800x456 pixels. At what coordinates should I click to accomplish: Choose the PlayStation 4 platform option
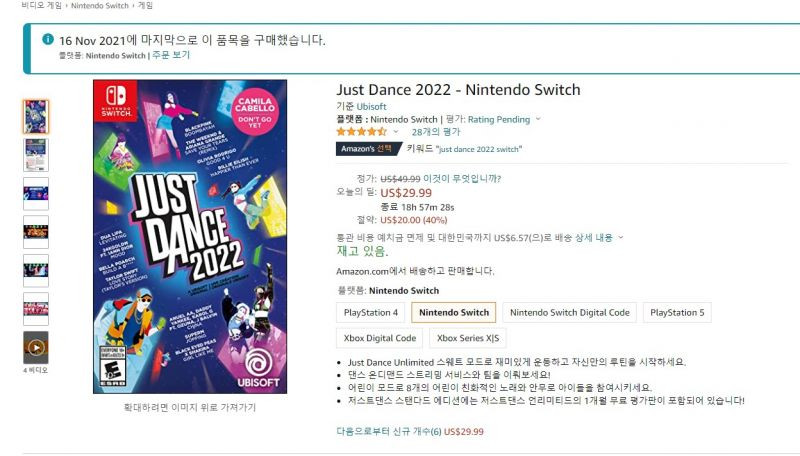coord(370,313)
